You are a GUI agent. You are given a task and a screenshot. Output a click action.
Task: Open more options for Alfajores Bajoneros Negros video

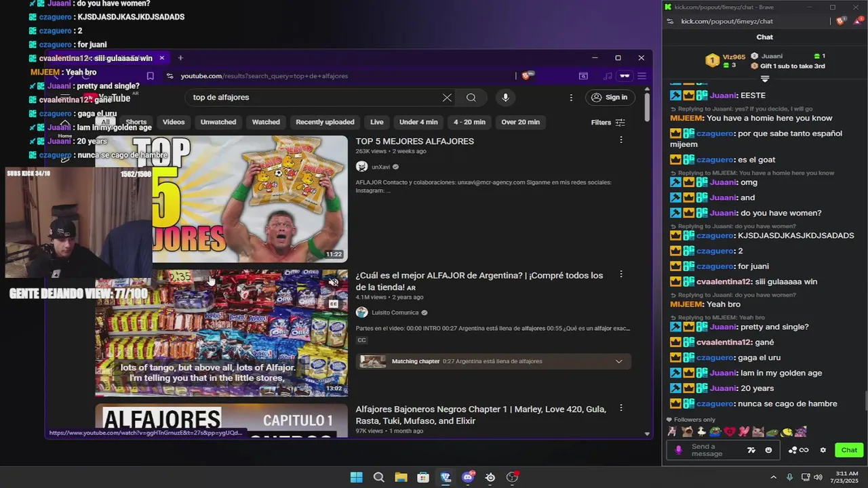(x=620, y=408)
